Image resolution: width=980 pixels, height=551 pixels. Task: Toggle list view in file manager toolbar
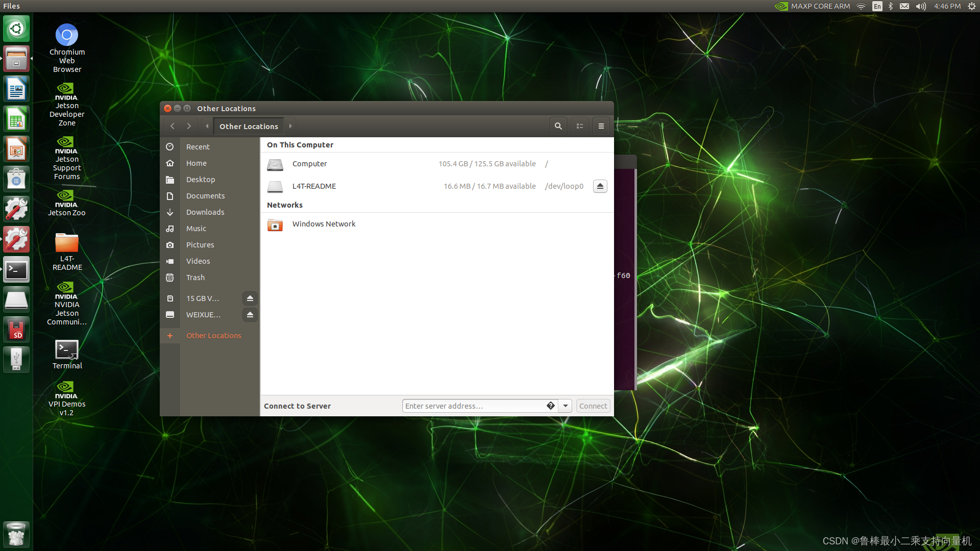579,126
